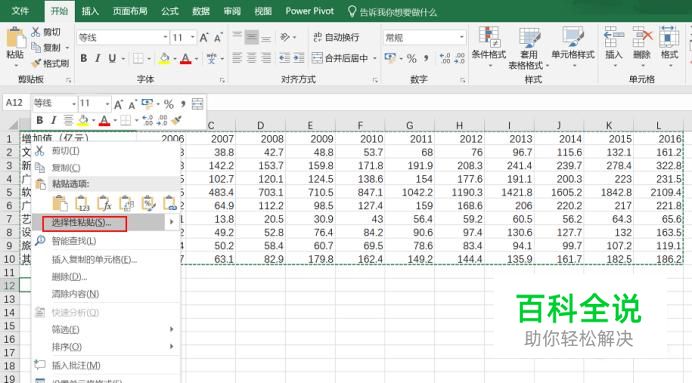692x383 pixels.
Task: Click ribbon red font color A
Action: 186,58
